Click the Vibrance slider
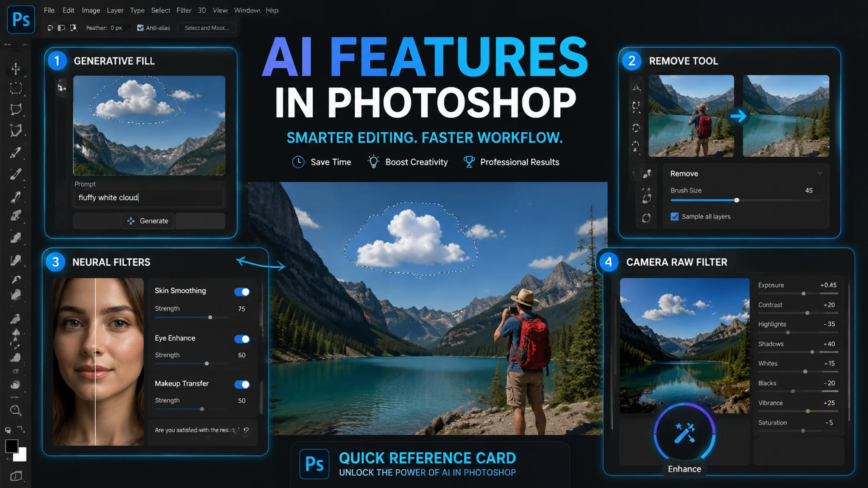The height and width of the screenshot is (488, 868). click(798, 411)
